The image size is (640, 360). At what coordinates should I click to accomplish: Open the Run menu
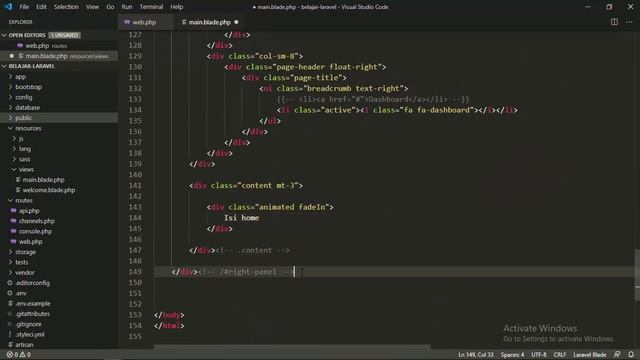(127, 7)
